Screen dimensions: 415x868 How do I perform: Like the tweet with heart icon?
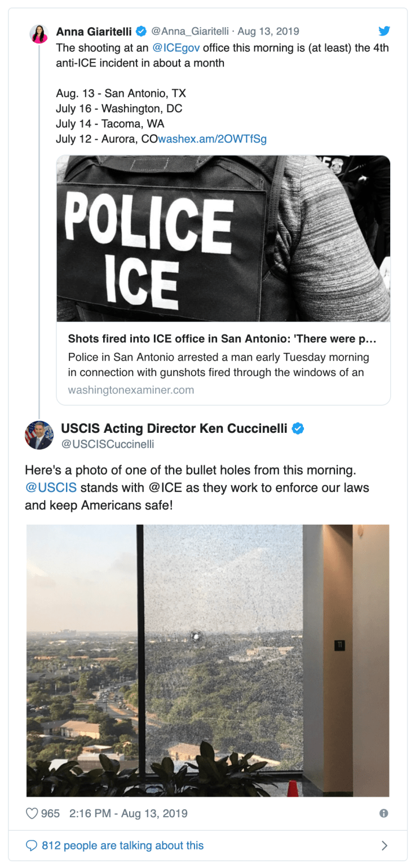pos(33,813)
